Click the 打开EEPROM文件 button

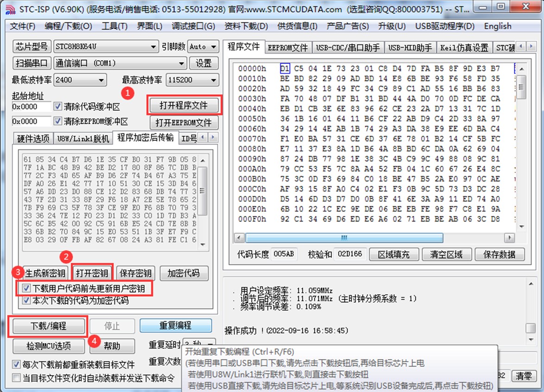184,122
